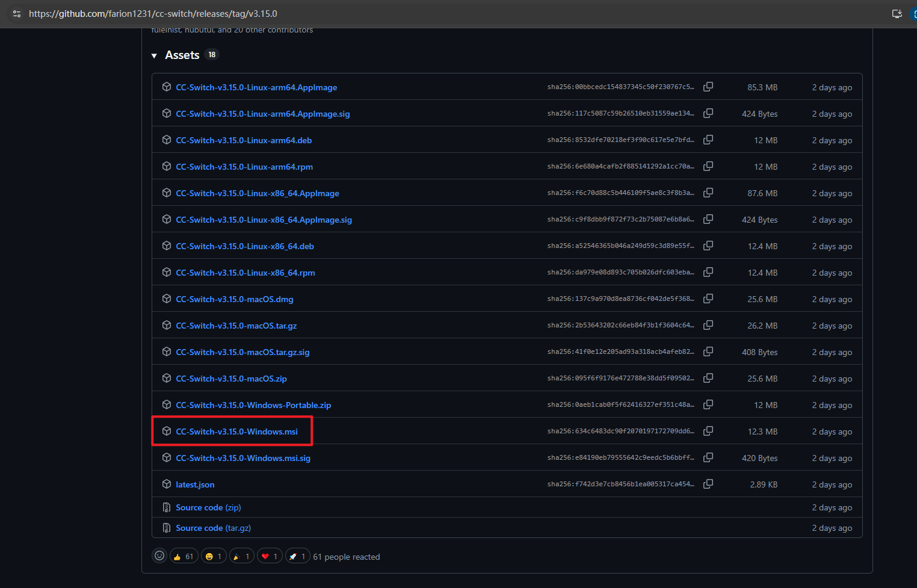917x588 pixels.
Task: Click the "420 Bytes" file size
Action: 759,458
